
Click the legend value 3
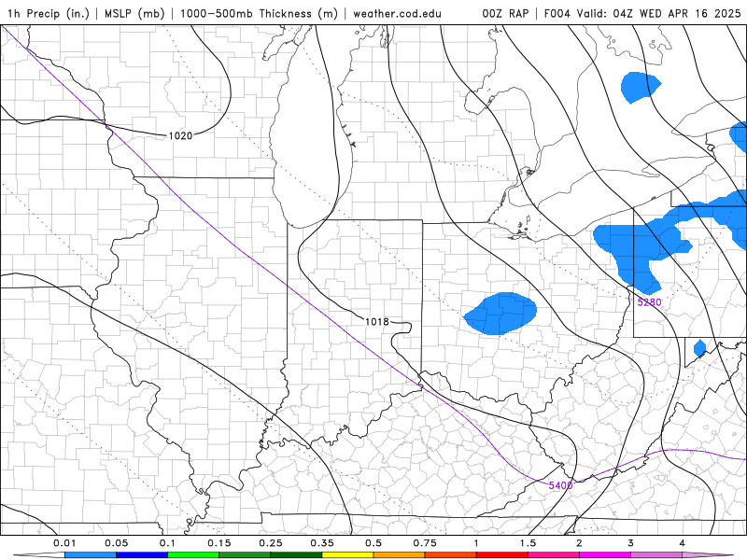point(631,543)
